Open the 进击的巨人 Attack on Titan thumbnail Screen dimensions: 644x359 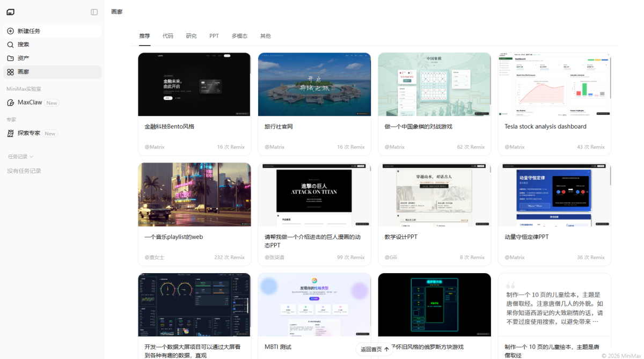pos(314,194)
